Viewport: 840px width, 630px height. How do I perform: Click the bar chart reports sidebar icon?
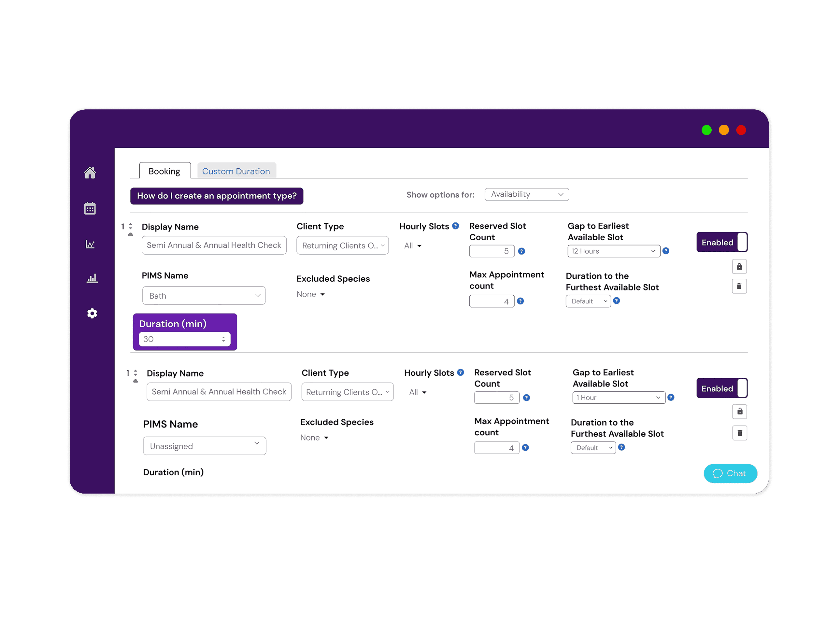click(x=92, y=278)
